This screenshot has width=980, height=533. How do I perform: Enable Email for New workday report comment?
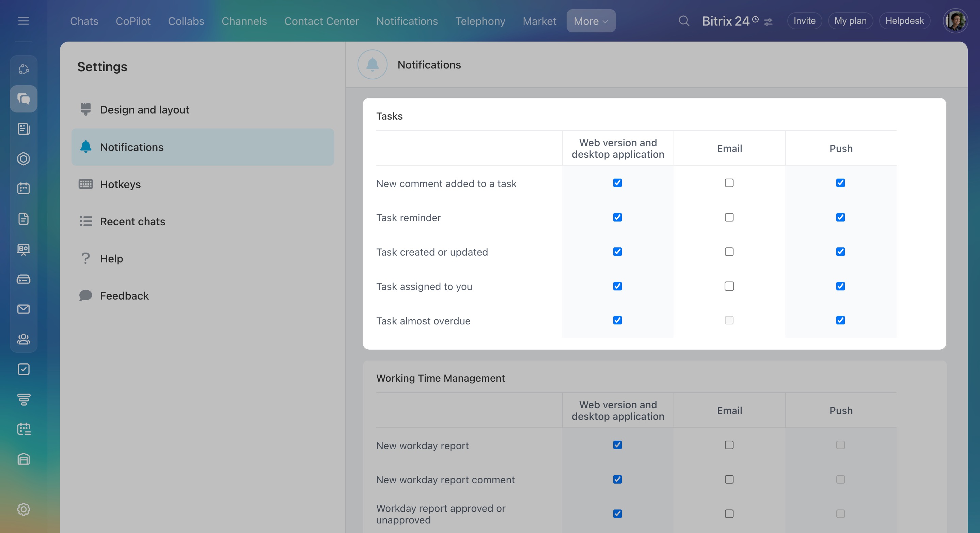pyautogui.click(x=729, y=479)
